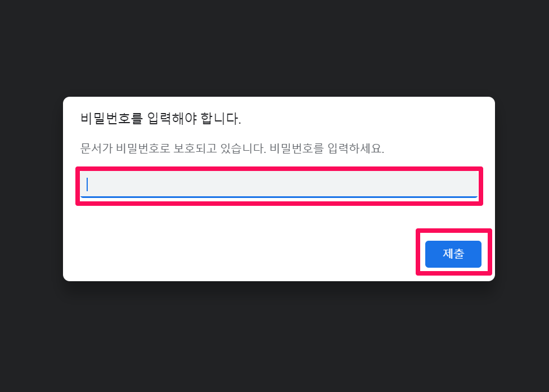Submit the password with the 제출 button
The height and width of the screenshot is (392, 549).
click(453, 254)
